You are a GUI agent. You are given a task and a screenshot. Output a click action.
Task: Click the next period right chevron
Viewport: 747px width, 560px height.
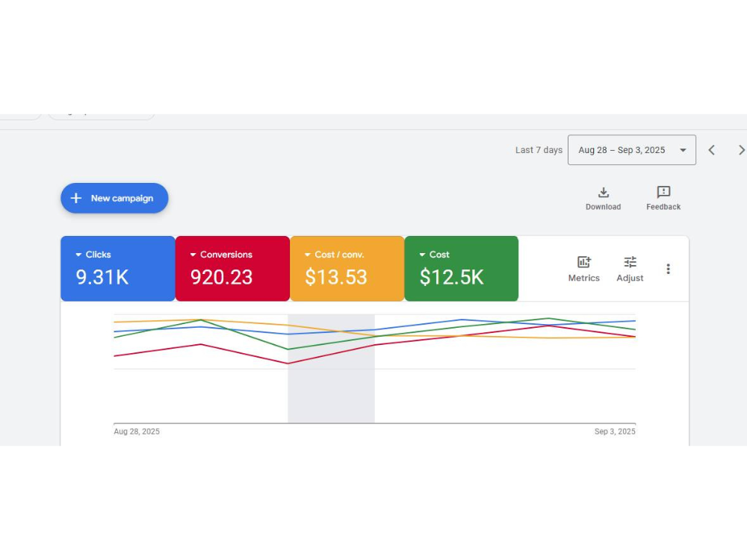tap(742, 149)
